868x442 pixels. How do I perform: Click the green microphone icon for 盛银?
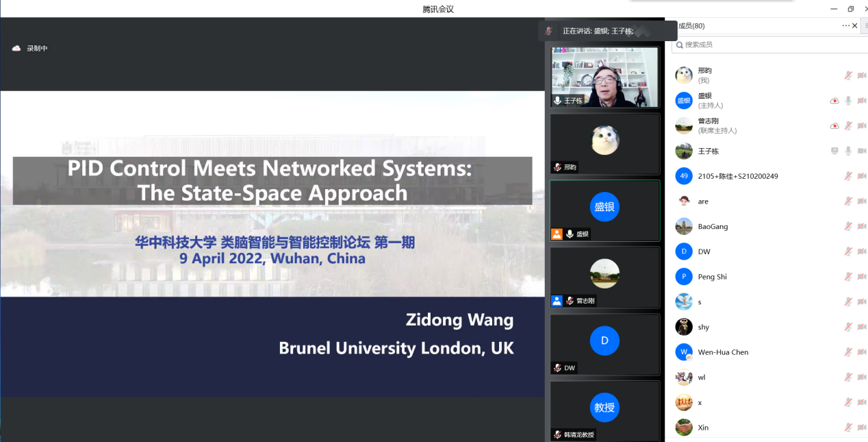pos(848,101)
